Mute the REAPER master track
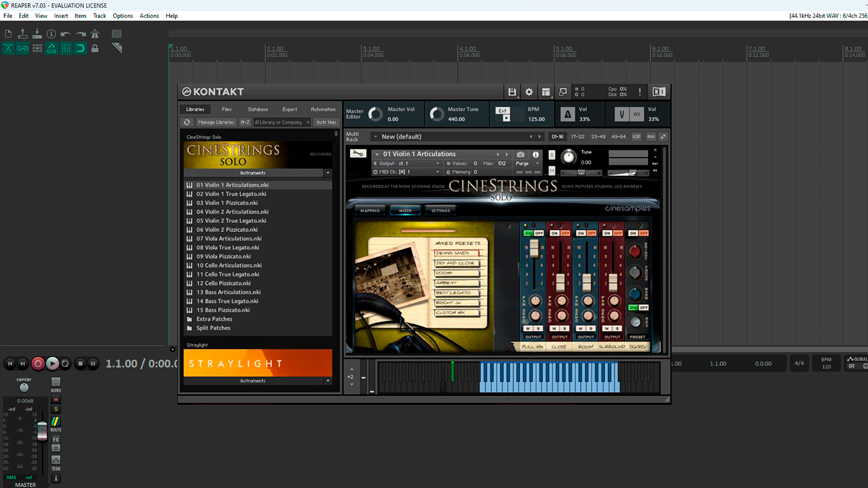868x488 pixels. [x=56, y=400]
